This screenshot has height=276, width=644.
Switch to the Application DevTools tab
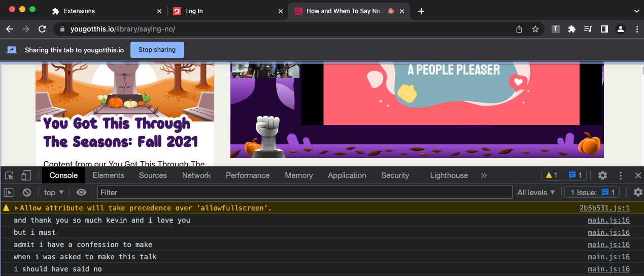click(347, 175)
